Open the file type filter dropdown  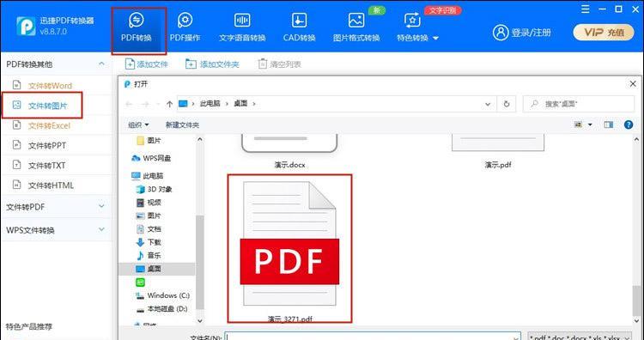[x=580, y=337]
